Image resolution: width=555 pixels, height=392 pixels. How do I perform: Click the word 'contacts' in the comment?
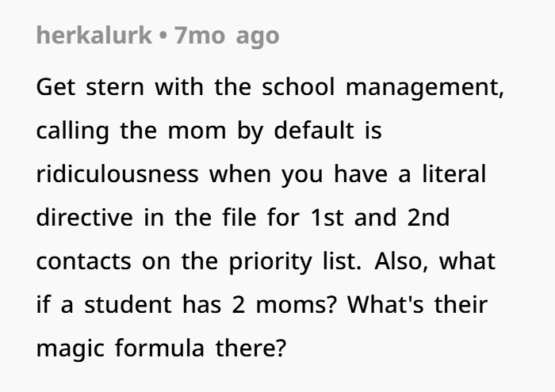[83, 261]
